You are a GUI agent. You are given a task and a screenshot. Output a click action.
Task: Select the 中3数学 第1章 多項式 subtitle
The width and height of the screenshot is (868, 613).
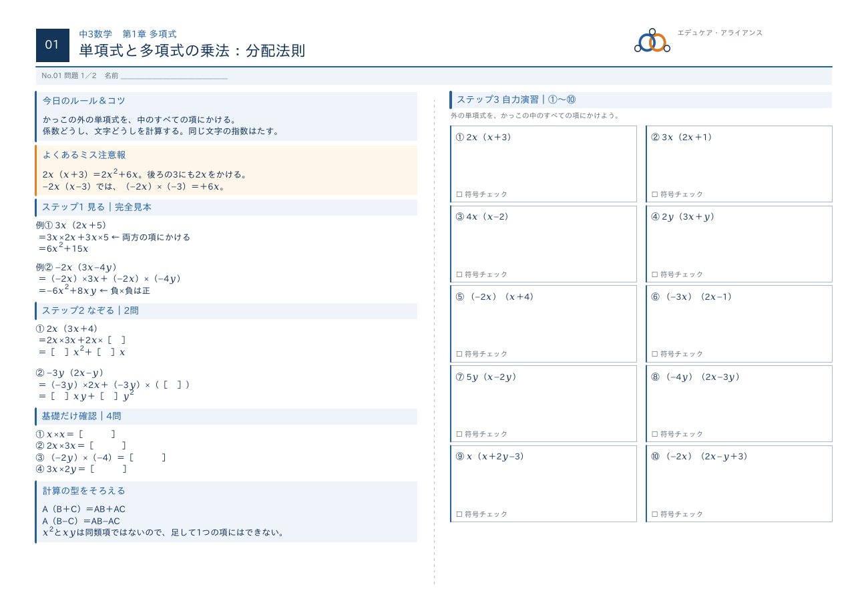coord(128,33)
